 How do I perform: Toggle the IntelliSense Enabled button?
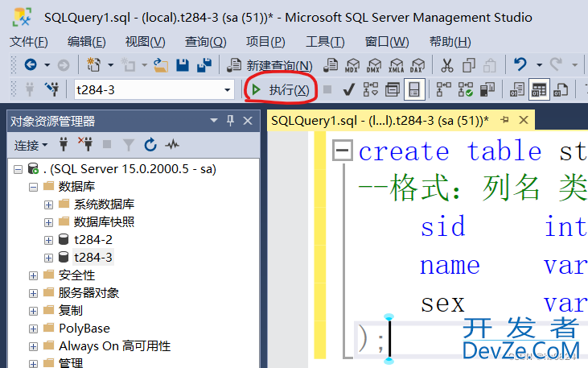pos(414,89)
